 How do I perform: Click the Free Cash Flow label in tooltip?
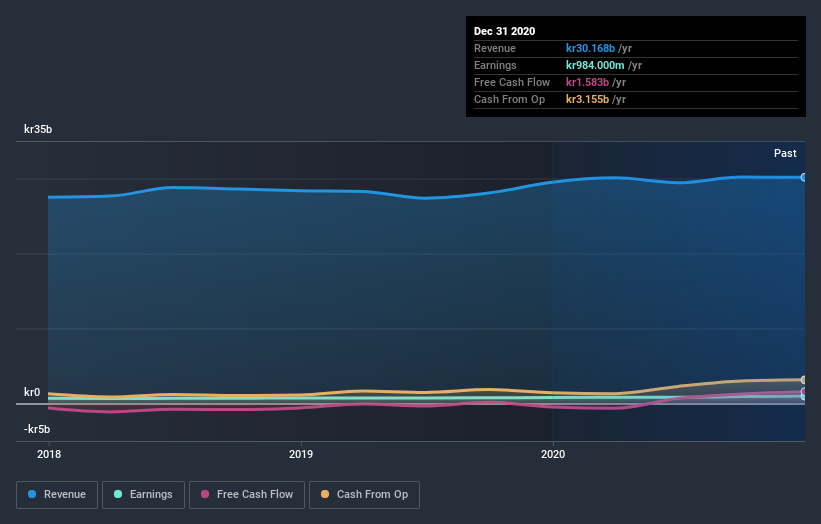pos(512,82)
